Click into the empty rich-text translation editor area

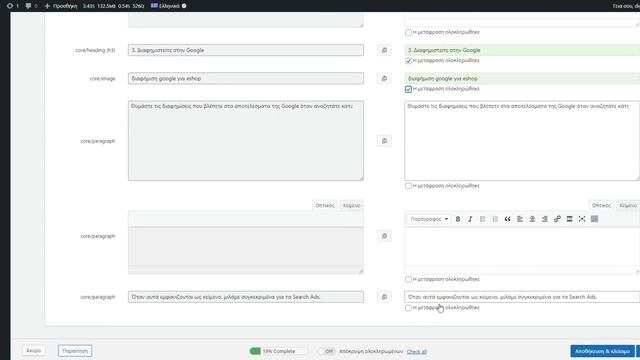pos(522,247)
